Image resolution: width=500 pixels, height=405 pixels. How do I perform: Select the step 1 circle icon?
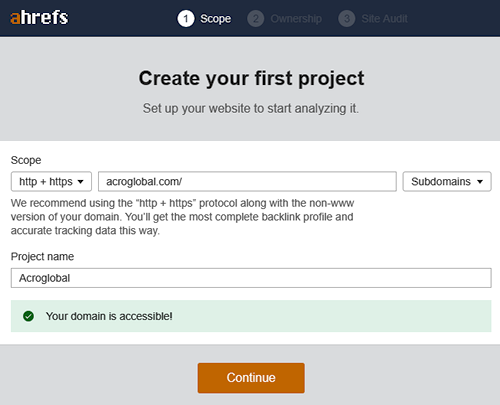click(186, 19)
